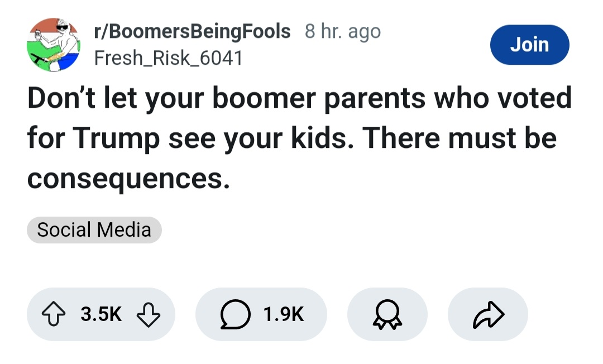Click the word "Trump" in the title
This screenshot has width=603, height=364.
[116, 138]
